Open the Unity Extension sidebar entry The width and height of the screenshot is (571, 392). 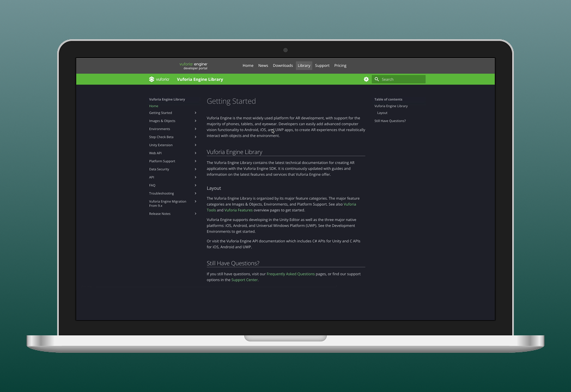(161, 145)
